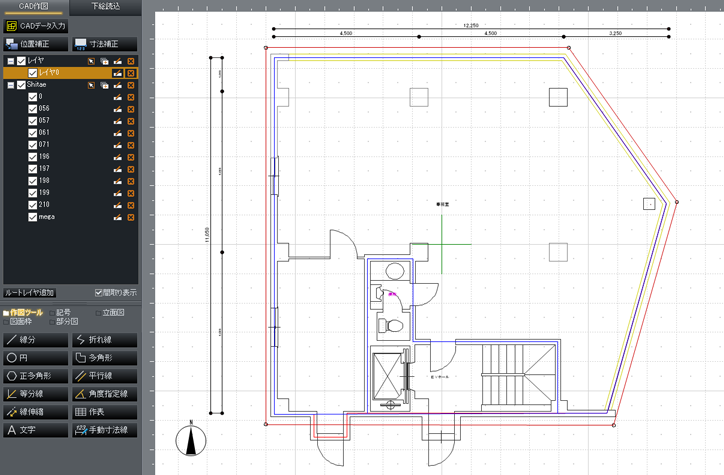The width and height of the screenshot is (724, 475).
Task: Collapse the レイヤ tree node
Action: 9,61
